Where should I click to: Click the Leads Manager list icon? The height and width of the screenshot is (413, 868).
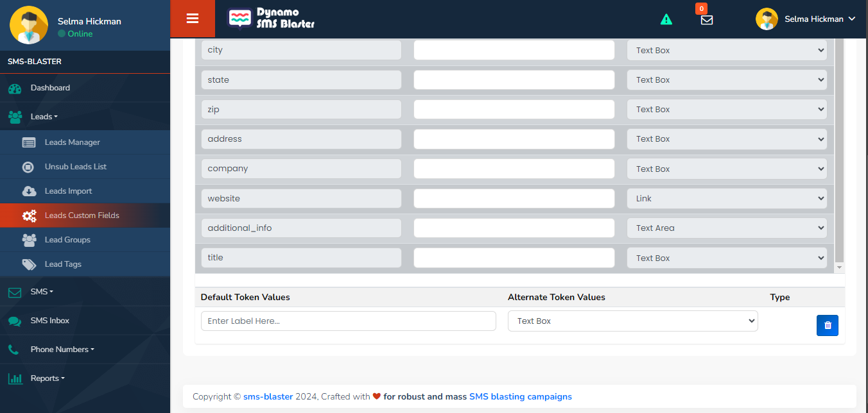[x=29, y=143]
